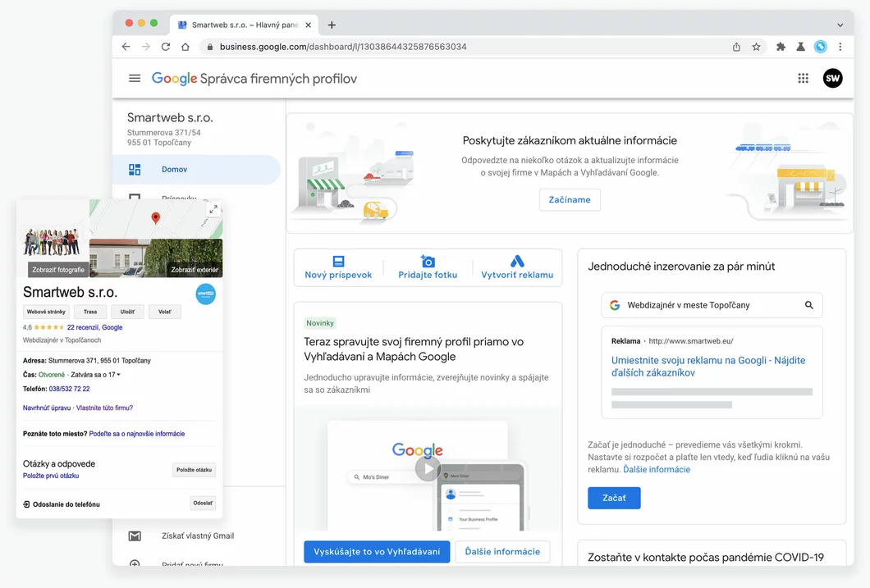Click the Ďalšie informácie outlined button
The width and height of the screenshot is (870, 588).
click(x=502, y=551)
